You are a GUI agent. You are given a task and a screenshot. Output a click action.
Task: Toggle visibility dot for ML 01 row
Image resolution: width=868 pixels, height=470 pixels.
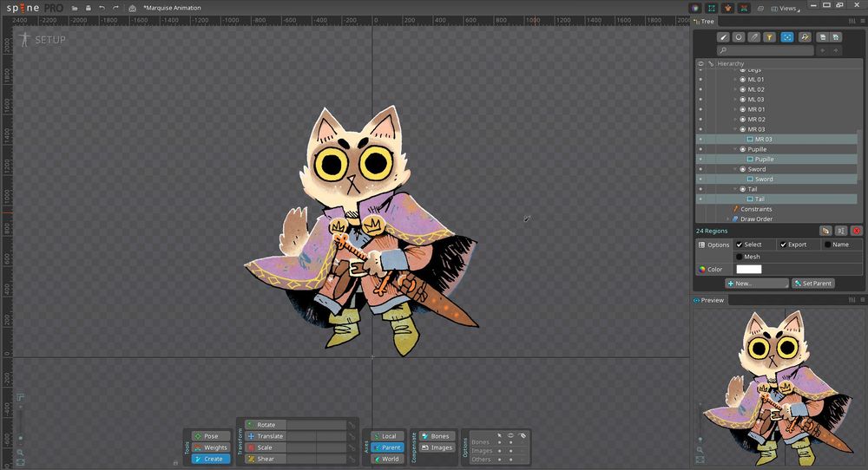click(700, 80)
